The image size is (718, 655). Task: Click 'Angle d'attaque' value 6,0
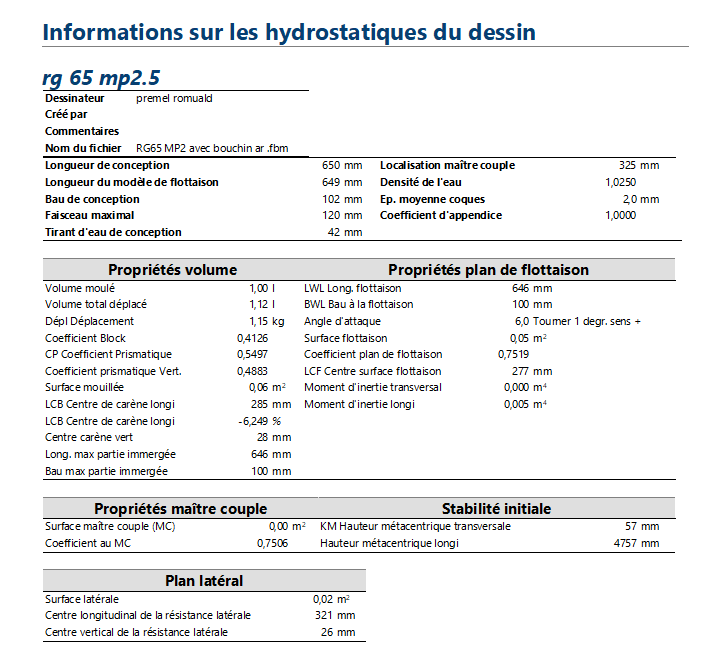522,322
